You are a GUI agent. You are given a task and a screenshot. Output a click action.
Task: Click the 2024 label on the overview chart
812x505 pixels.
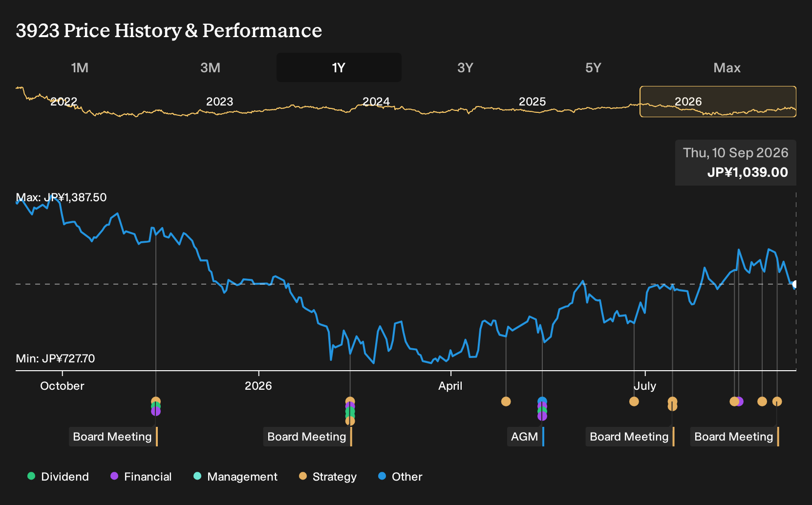376,102
